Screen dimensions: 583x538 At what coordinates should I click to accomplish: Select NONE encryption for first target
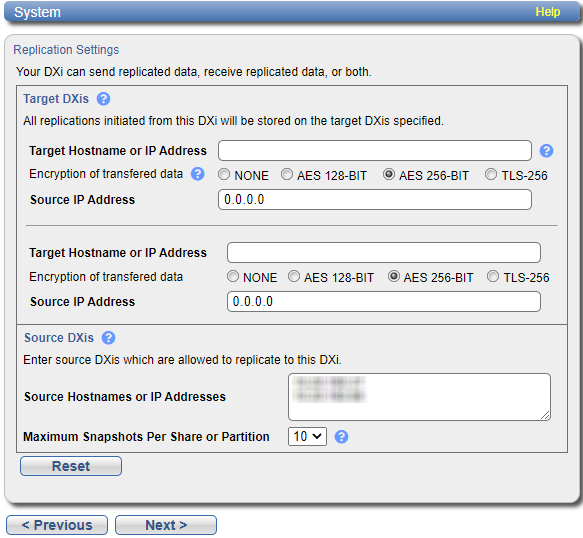[x=224, y=174]
